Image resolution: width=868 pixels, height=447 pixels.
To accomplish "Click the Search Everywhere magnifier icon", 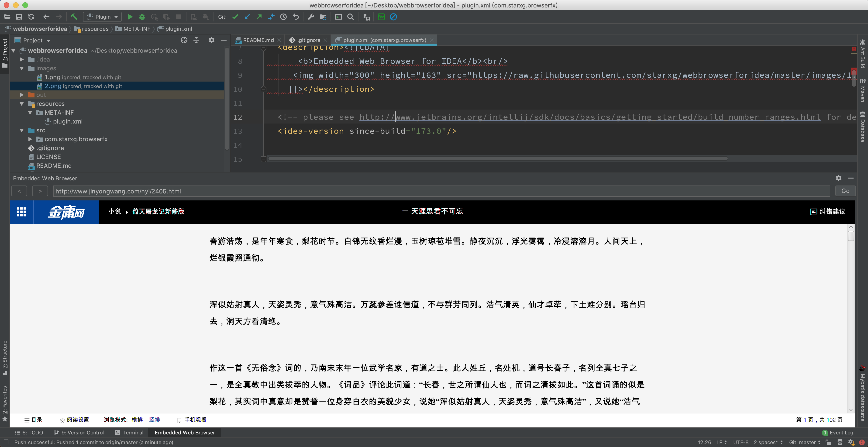I will pos(350,17).
